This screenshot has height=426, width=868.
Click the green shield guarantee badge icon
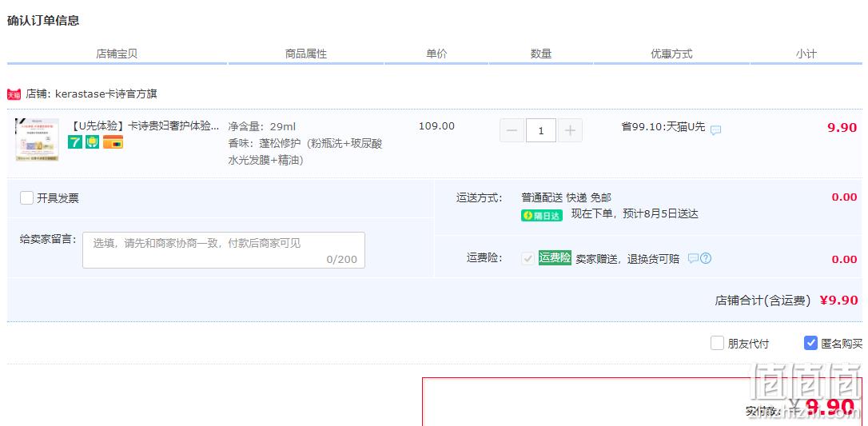(93, 142)
